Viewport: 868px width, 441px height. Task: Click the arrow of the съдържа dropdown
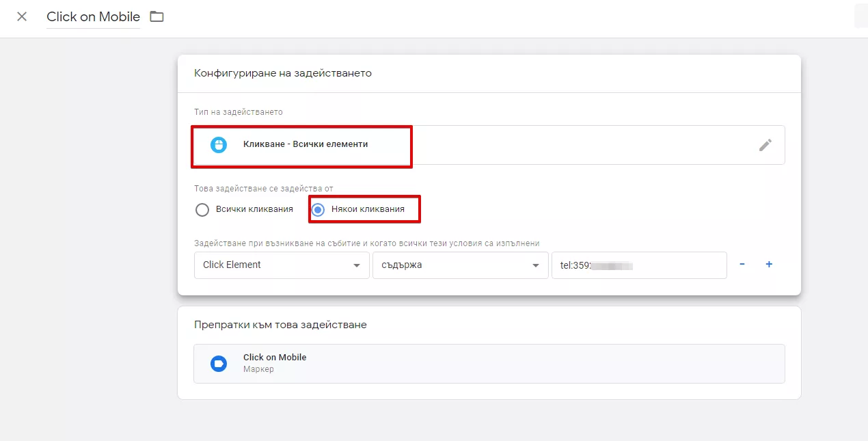pyautogui.click(x=535, y=266)
